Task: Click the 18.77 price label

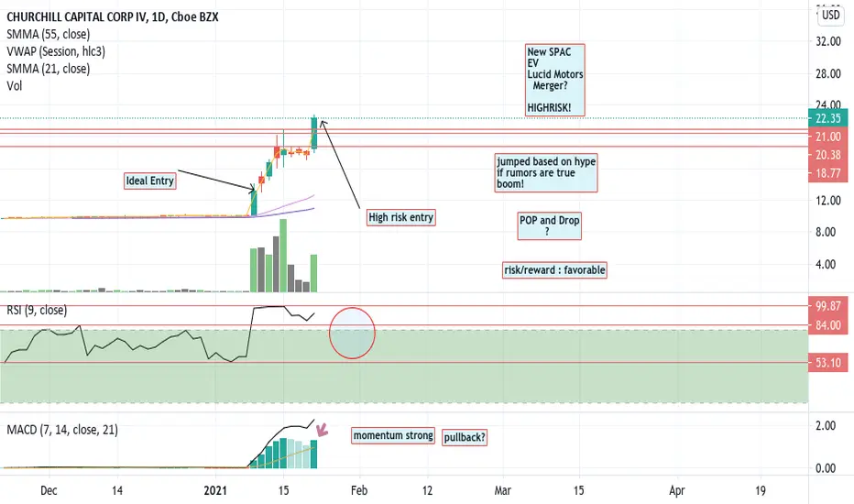Action: coord(827,173)
